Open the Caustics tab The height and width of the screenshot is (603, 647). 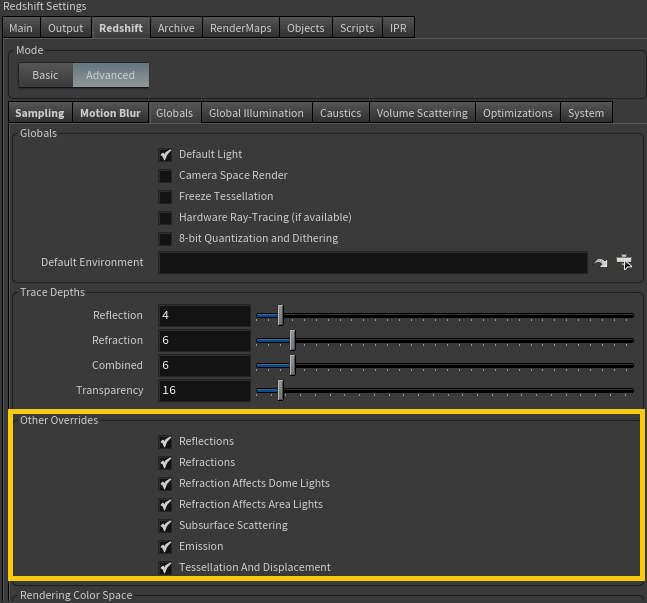pos(340,113)
